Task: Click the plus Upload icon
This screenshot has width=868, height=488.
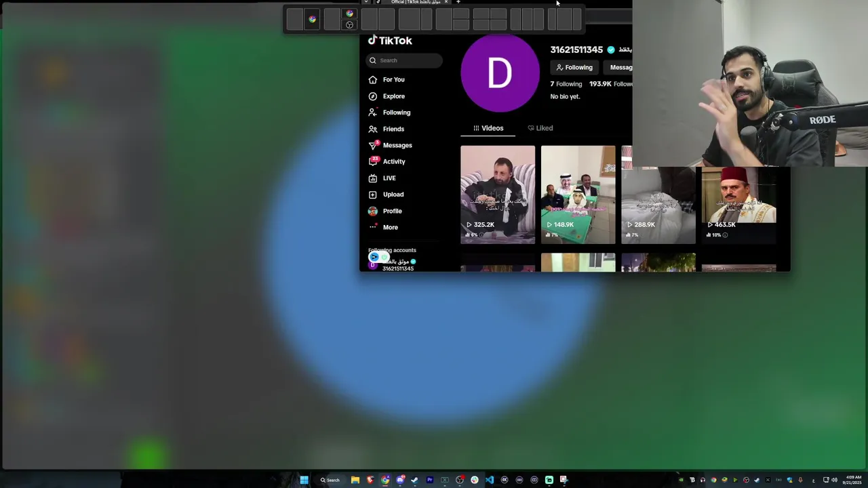Action: pos(372,195)
